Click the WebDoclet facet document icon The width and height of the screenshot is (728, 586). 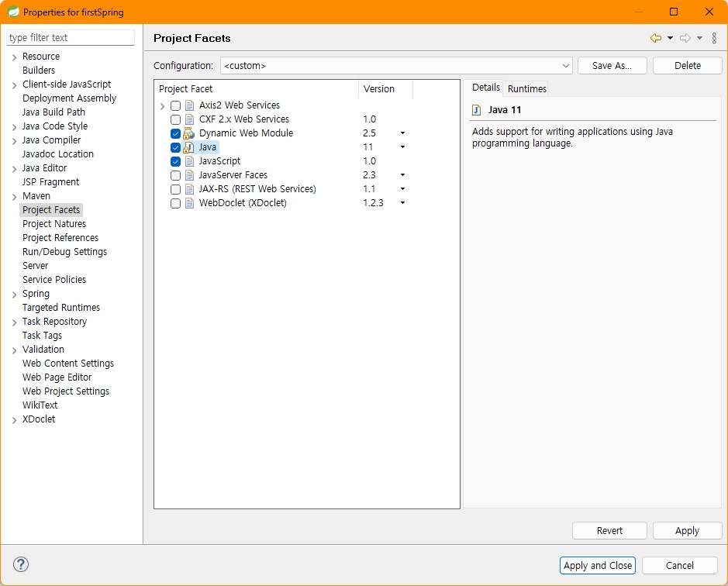click(x=189, y=203)
